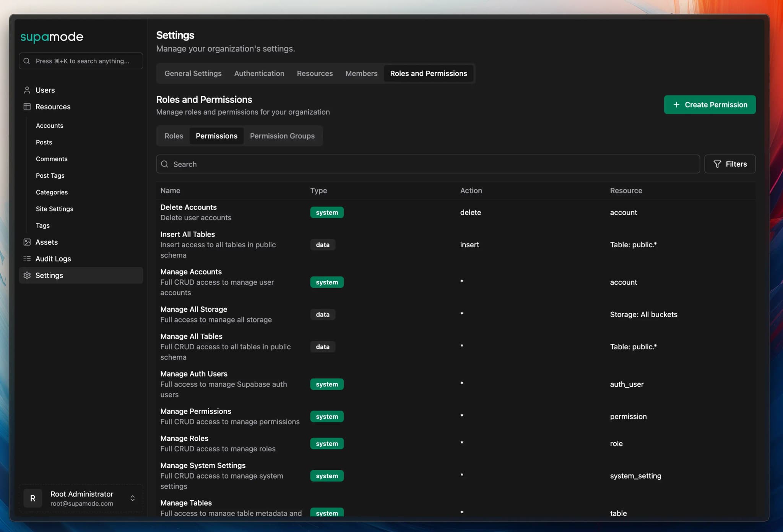This screenshot has height=532, width=783.
Task: Click the Resources table icon in the sidebar
Action: 27,107
